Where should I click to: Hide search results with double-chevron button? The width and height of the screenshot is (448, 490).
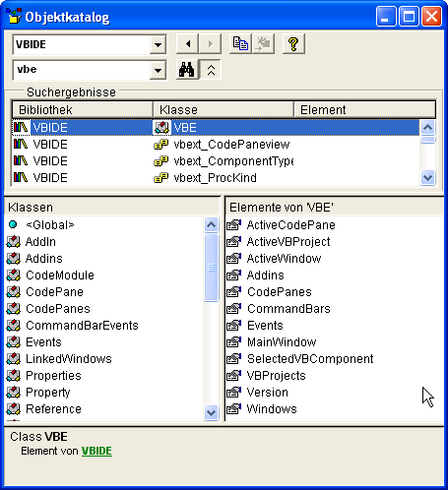click(211, 70)
